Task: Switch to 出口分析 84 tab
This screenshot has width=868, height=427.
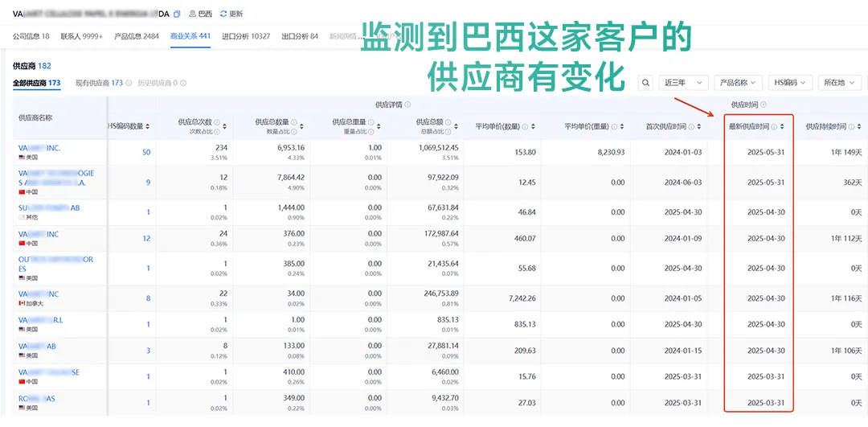Action: [300, 36]
